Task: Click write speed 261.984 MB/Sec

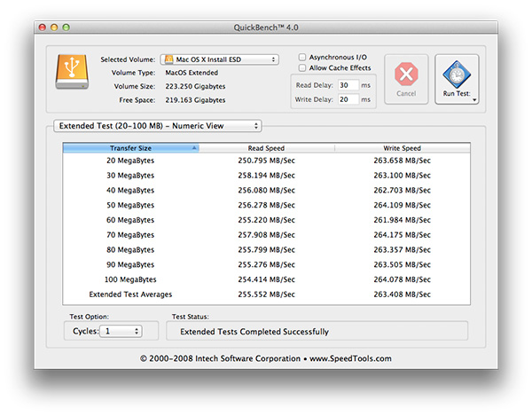Action: click(402, 220)
